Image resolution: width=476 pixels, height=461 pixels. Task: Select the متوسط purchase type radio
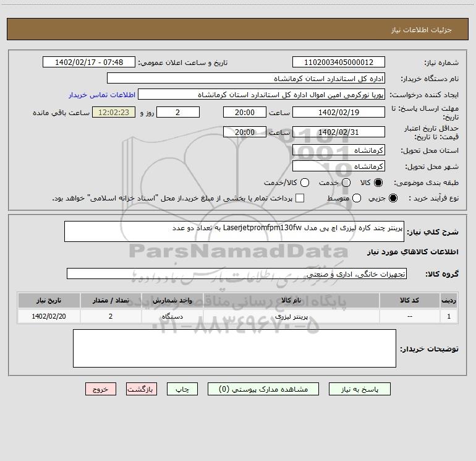pos(357,198)
